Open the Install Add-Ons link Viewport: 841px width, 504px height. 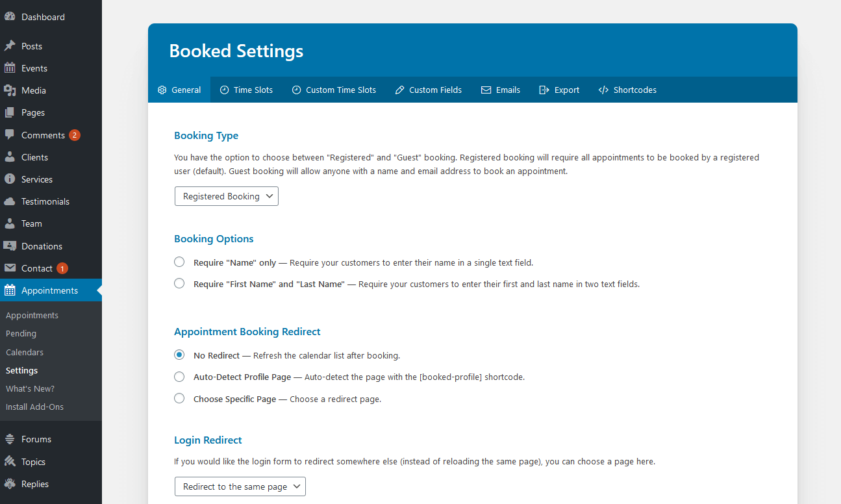click(34, 407)
